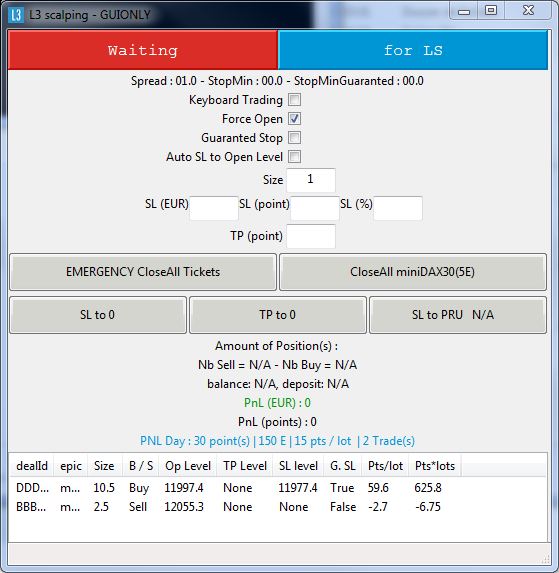Click the Size input field

point(311,180)
